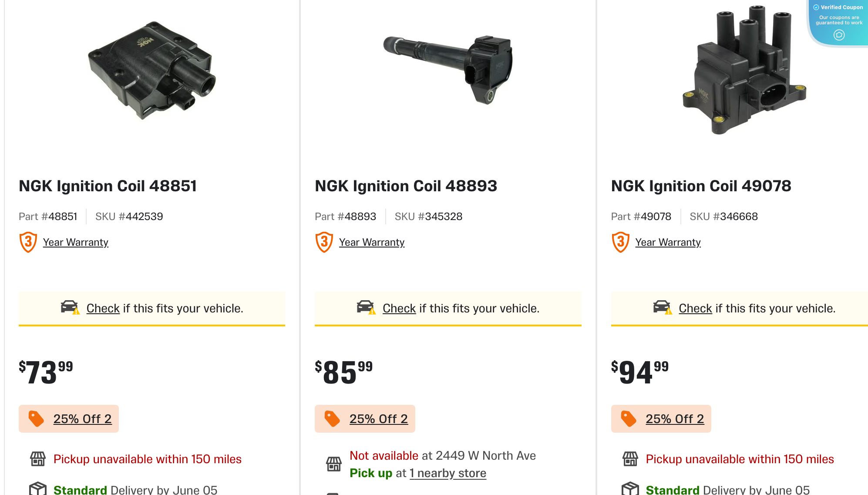This screenshot has height=495, width=868.
Task: Click Check fit link for coil 49078
Action: (x=695, y=309)
